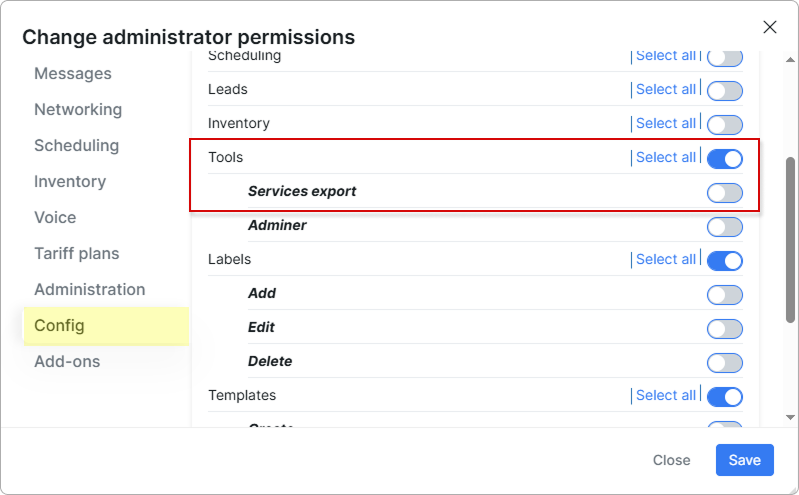Toggle the Scheduling permission switch
Screen dimensions: 799x495
click(x=725, y=58)
